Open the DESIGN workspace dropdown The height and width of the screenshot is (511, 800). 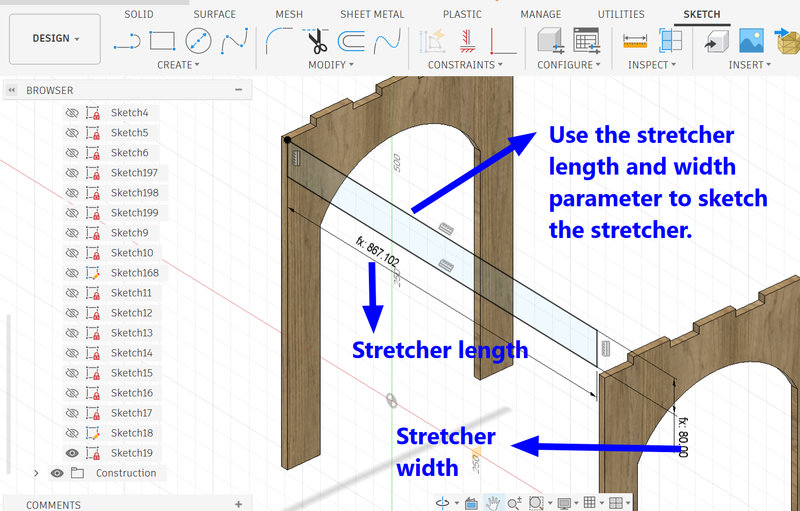[x=55, y=39]
